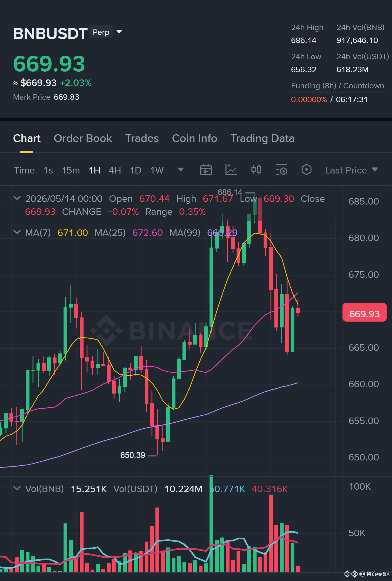Tap the MA(7) 671.00 legend value
The height and width of the screenshot is (581, 392).
(72, 233)
